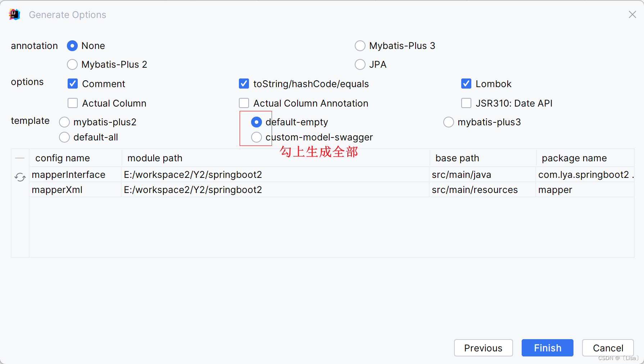Click the Cancel button
This screenshot has height=364, width=644.
click(x=608, y=348)
